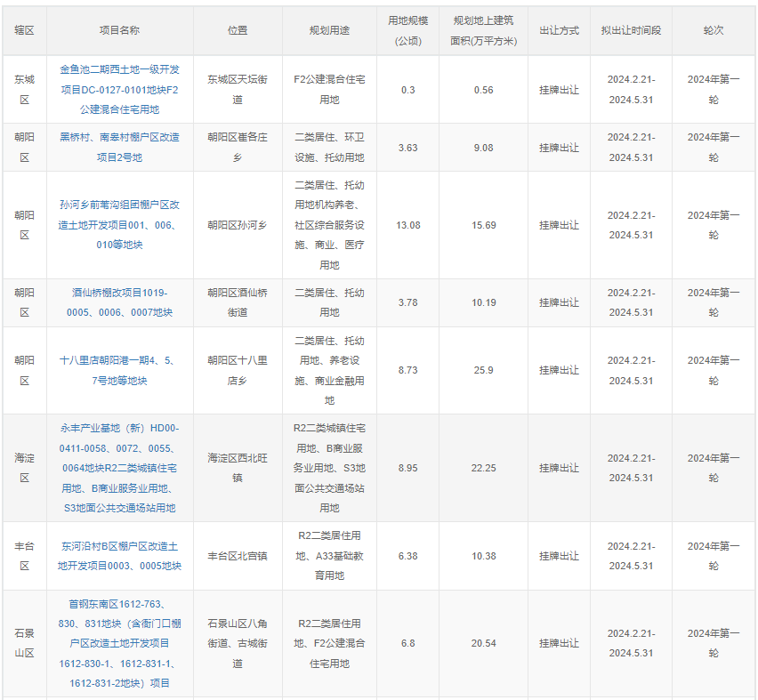Open the 十八里店朝阳港一期 project link

click(x=116, y=365)
